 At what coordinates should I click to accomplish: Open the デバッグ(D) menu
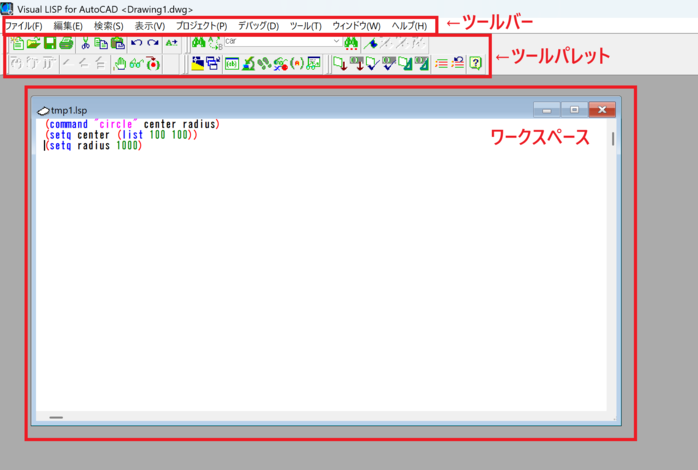coord(258,26)
